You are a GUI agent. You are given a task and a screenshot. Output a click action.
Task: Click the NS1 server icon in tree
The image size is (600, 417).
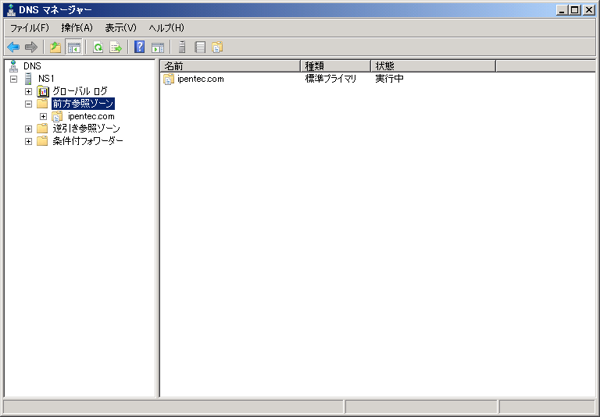point(28,78)
